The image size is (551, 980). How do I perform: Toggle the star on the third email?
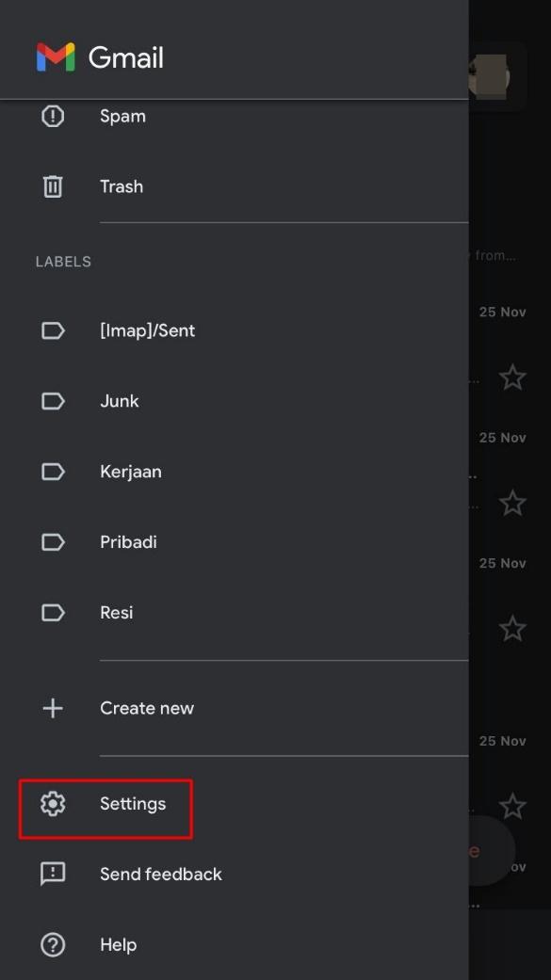[512, 629]
